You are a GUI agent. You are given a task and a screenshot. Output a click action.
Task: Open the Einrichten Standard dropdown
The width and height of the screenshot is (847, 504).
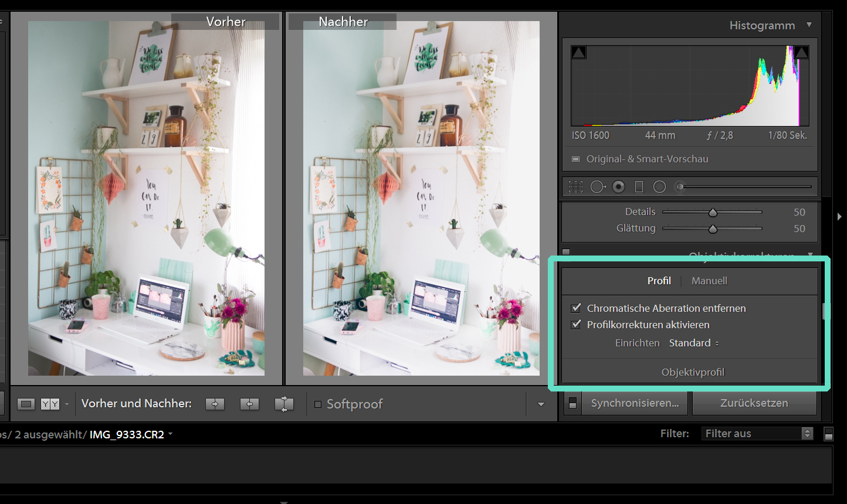point(694,343)
